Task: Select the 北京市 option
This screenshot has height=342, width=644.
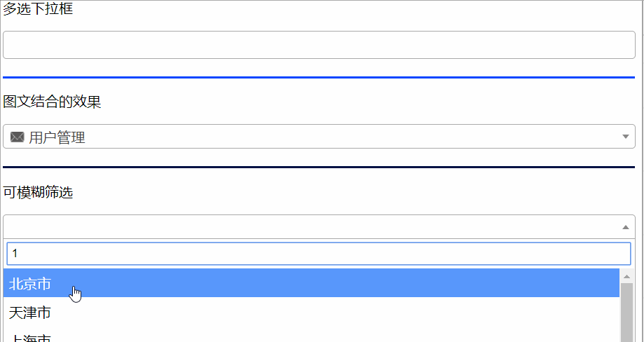Action: pyautogui.click(x=30, y=284)
